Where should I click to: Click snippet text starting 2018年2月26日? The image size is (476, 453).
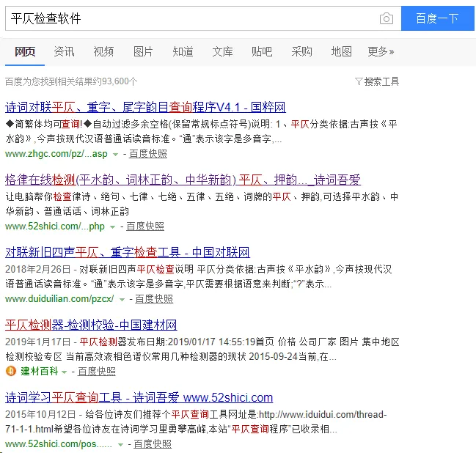(199, 276)
